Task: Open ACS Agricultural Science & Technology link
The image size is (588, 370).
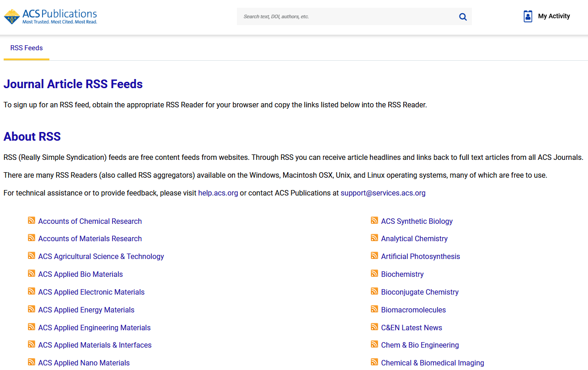Action: (x=101, y=256)
